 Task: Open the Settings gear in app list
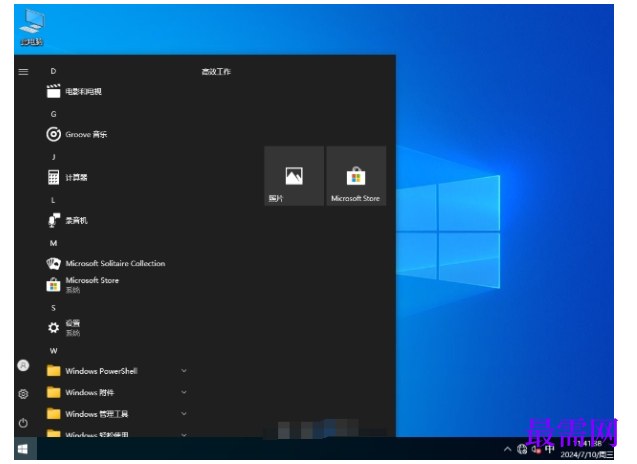(53, 327)
